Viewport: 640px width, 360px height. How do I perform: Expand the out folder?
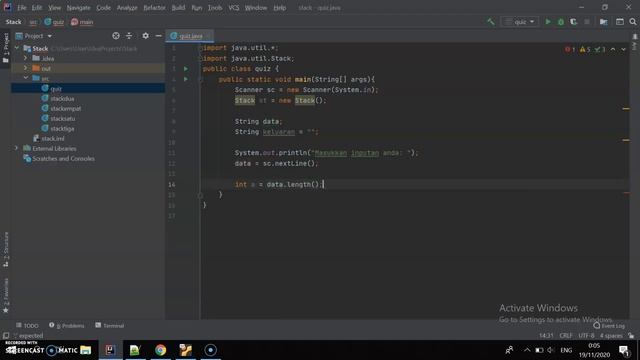(25, 68)
